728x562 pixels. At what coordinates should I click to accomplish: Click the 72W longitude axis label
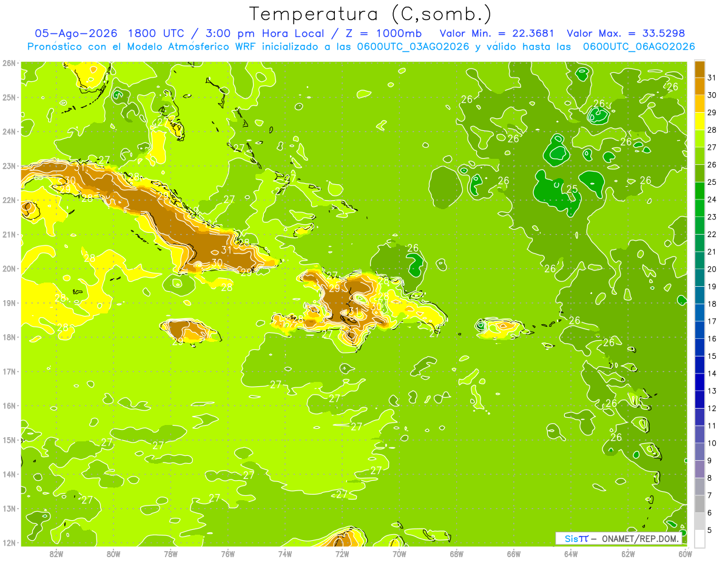(342, 554)
